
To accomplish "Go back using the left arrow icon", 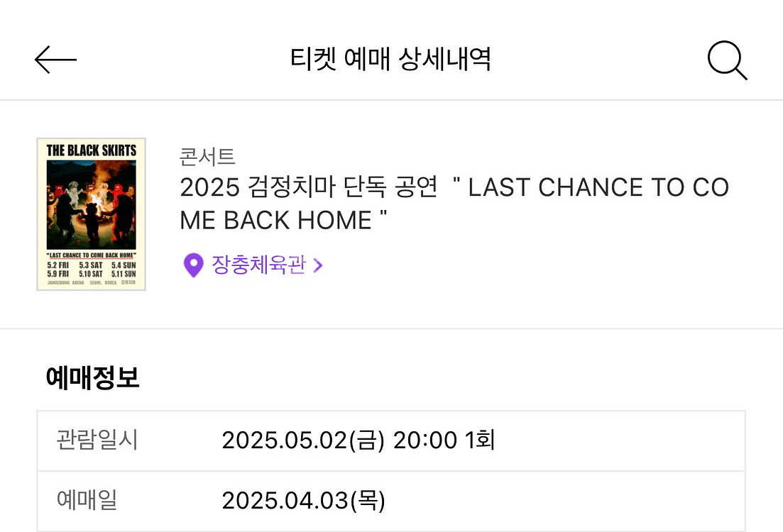I will [55, 60].
